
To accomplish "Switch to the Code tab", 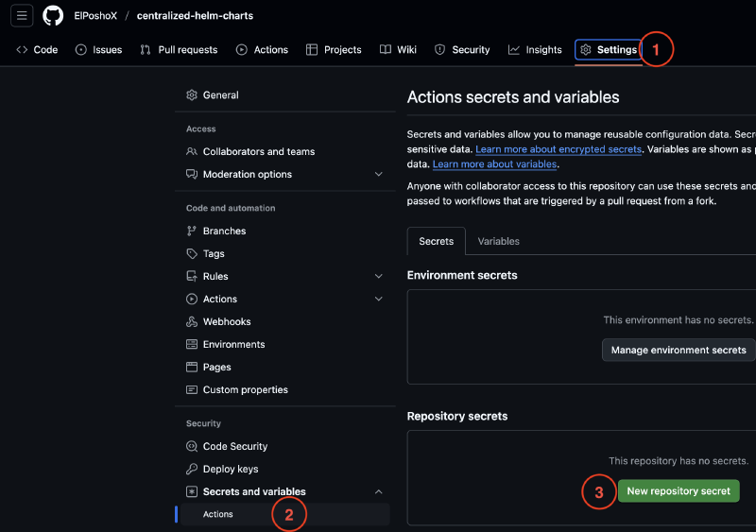I will [x=37, y=50].
